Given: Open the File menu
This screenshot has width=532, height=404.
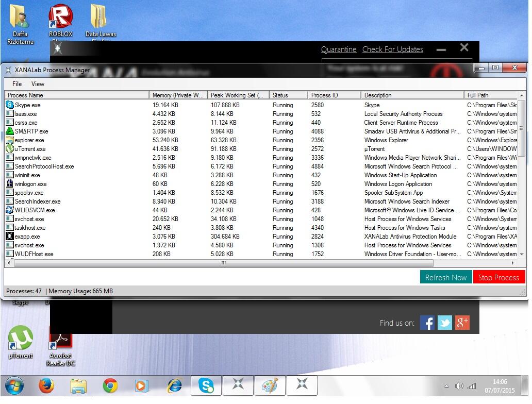Looking at the screenshot, I should (x=17, y=84).
